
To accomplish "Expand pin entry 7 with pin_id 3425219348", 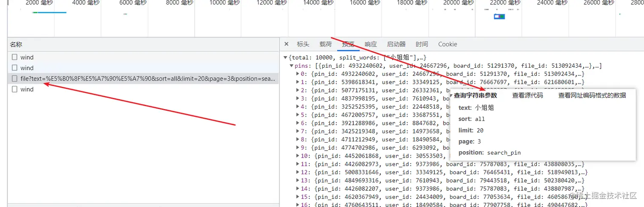I will (298, 131).
